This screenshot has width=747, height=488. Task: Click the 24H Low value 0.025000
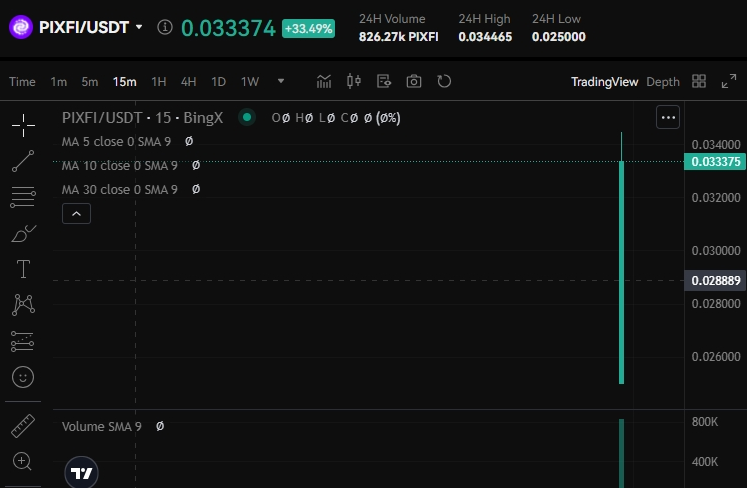(559, 37)
